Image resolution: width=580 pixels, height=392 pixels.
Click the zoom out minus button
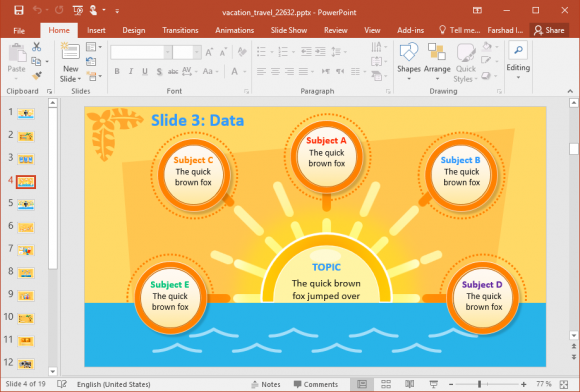[x=451, y=384]
